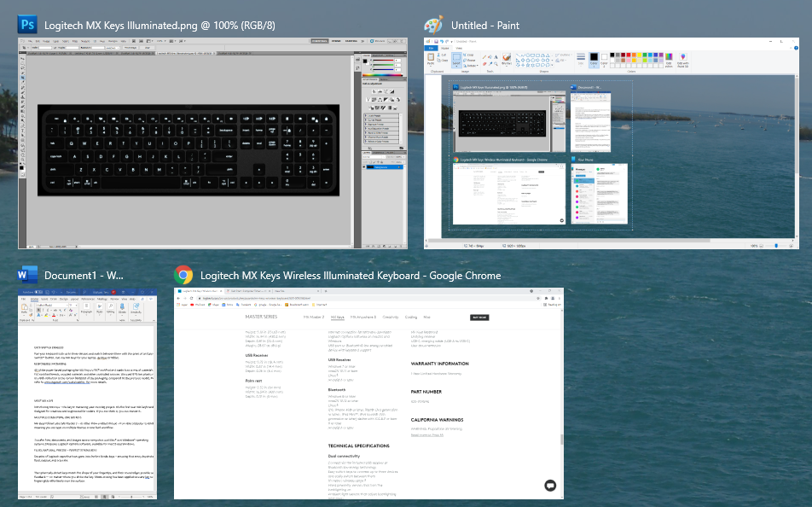Go forward in the Chrome window

click(185, 298)
